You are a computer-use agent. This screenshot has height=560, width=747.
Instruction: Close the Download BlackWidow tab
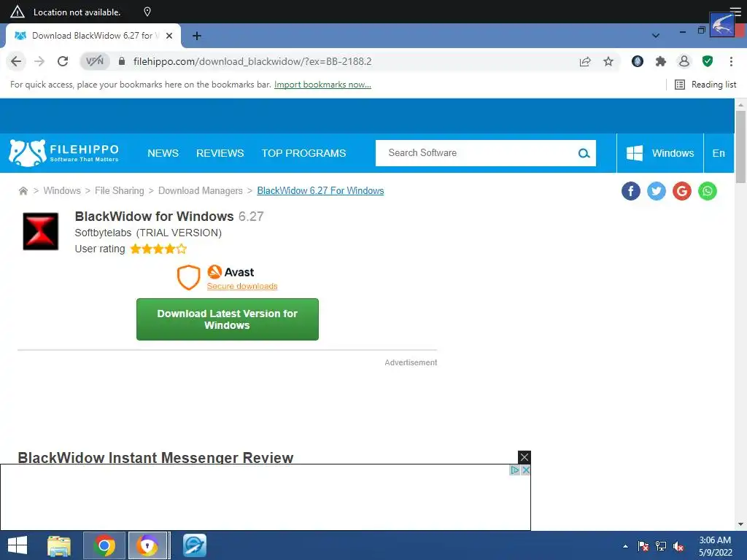tap(169, 36)
